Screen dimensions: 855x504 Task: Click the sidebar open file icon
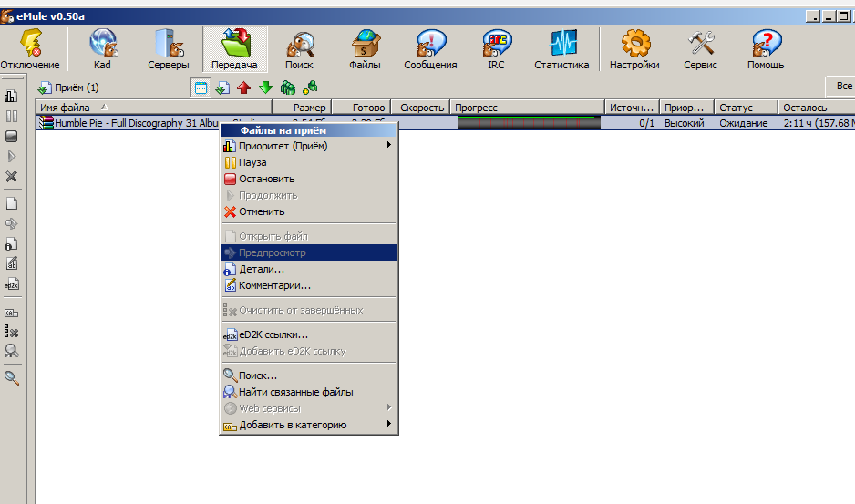pos(12,203)
